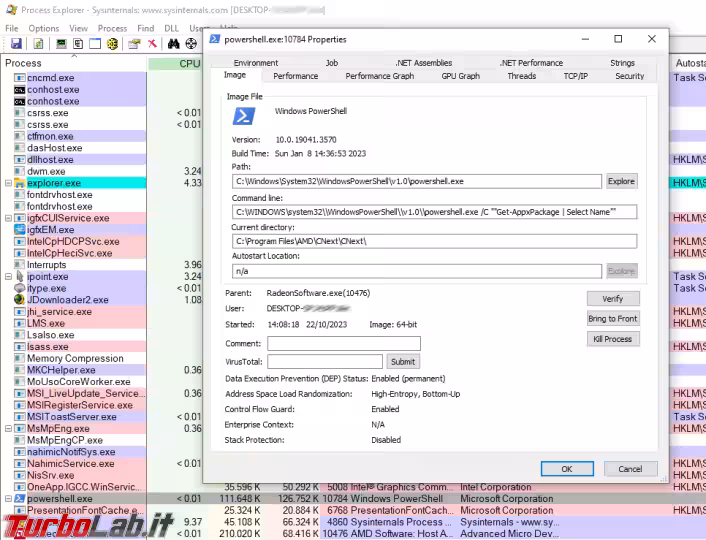Click the Current directory text field
The width and height of the screenshot is (706, 540).
434,241
